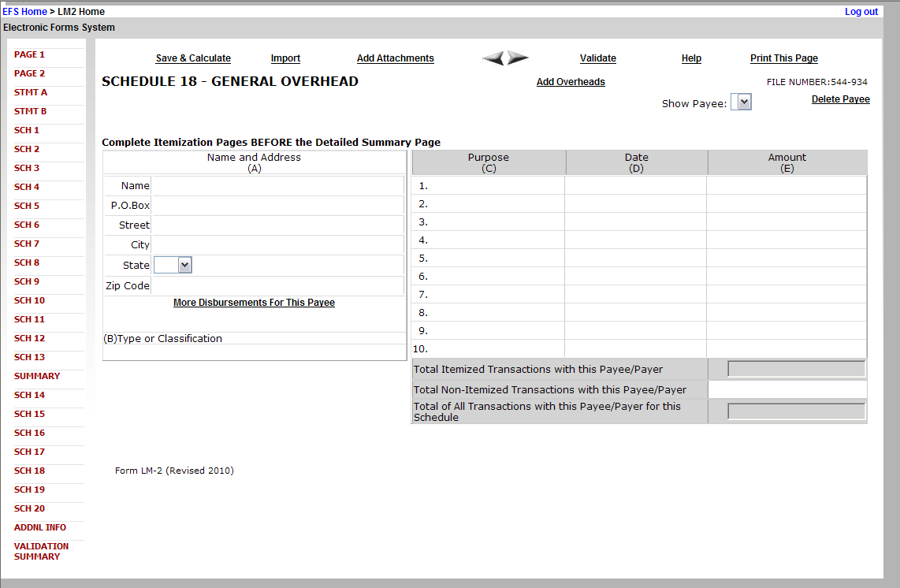This screenshot has height=588, width=900.
Task: Open STMT B in sidebar
Action: pos(31,111)
